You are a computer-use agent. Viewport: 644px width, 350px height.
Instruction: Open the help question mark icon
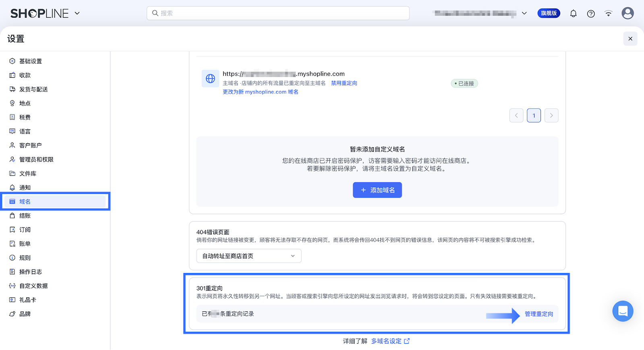point(591,14)
